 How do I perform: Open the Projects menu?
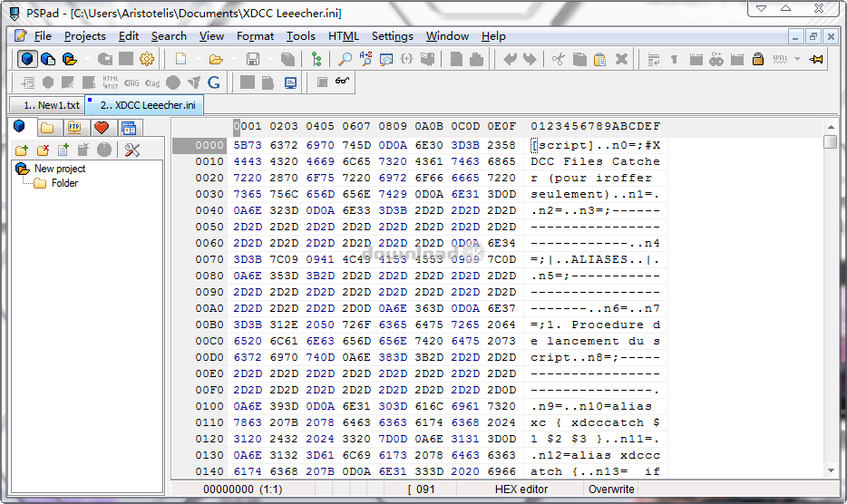85,36
